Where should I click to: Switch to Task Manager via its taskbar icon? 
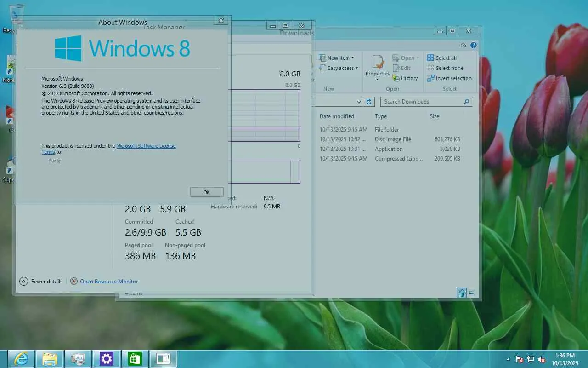[x=78, y=359]
